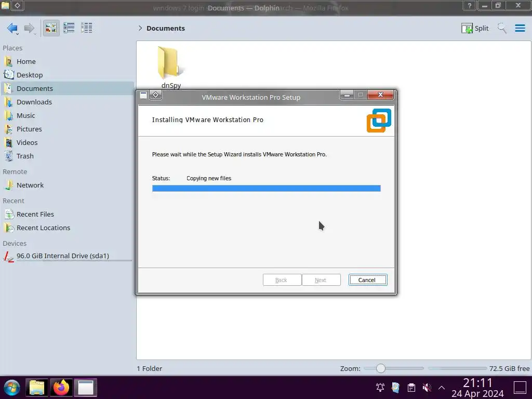Click the Trash bin icon in Places
Screen dimensions: 532x399
(x=8, y=156)
